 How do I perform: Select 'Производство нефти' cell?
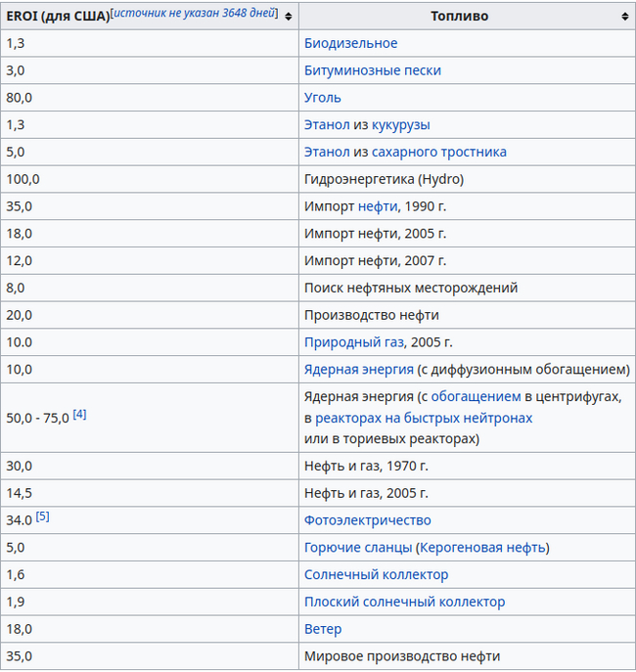click(x=467, y=315)
